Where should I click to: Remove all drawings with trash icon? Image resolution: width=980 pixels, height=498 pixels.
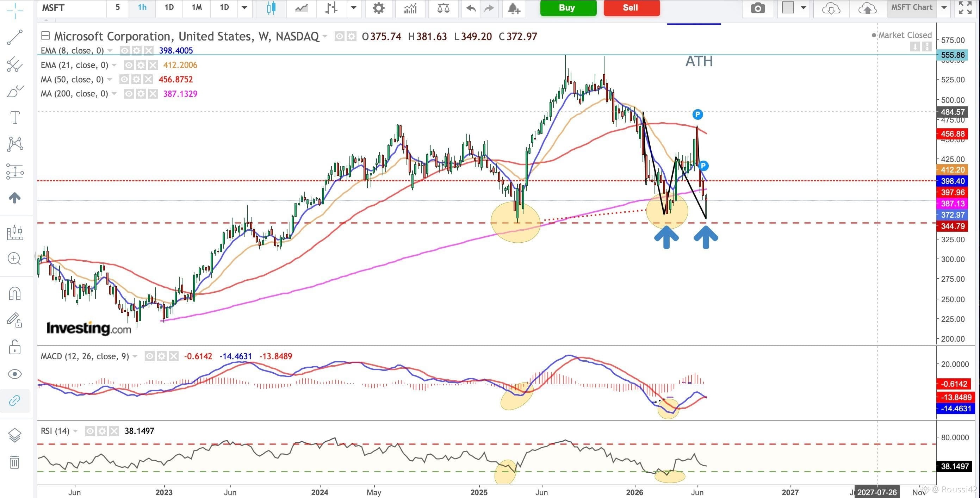pos(15,462)
